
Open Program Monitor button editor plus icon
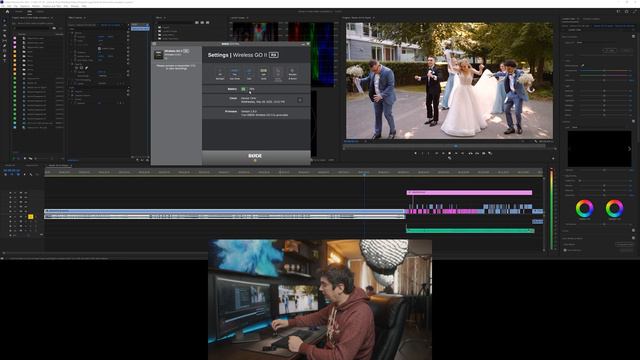tap(553, 159)
